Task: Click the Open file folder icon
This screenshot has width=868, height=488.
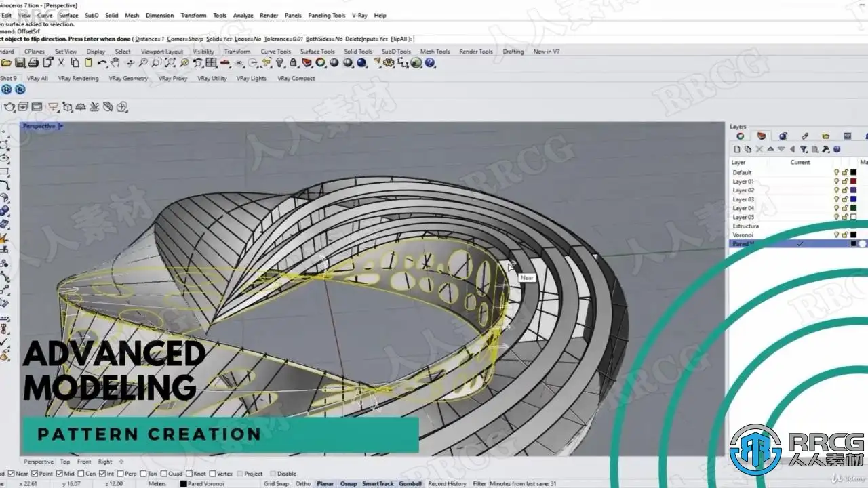Action: [7, 62]
